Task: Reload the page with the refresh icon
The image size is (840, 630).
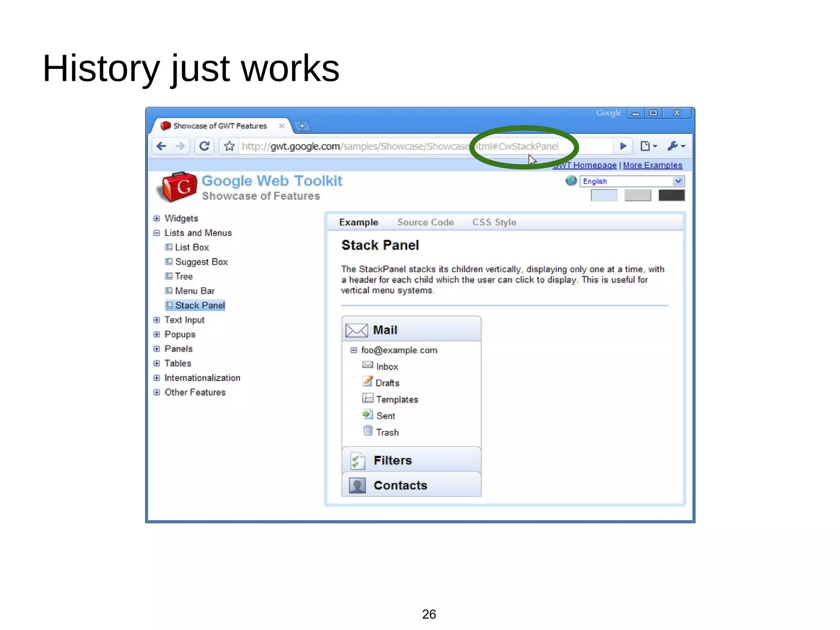Action: point(204,146)
